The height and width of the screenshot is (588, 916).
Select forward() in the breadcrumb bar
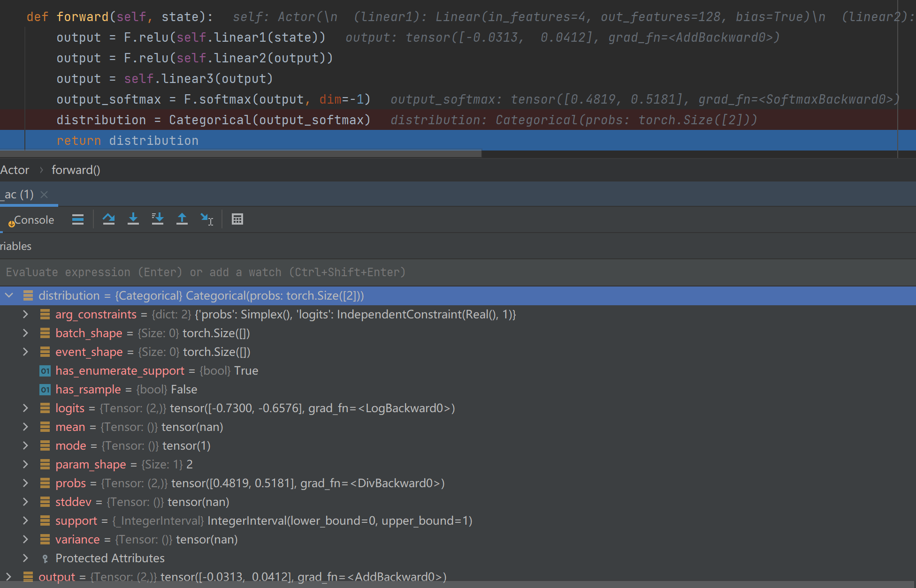click(x=75, y=170)
